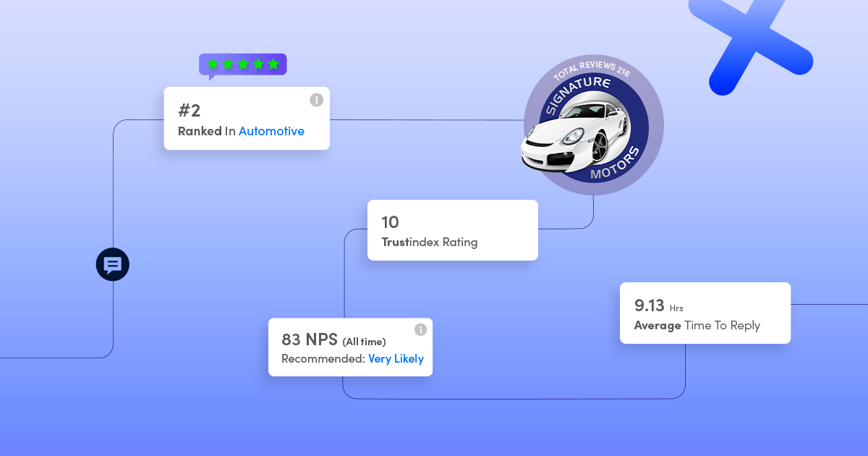Image resolution: width=868 pixels, height=456 pixels.
Task: Toggle the fourth star in the rating bubble
Action: click(x=258, y=64)
